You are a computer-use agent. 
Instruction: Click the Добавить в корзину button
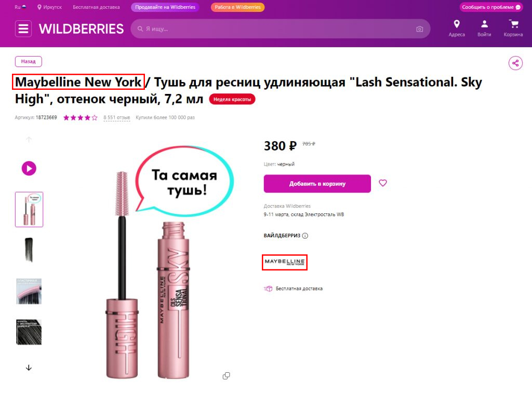click(x=317, y=183)
